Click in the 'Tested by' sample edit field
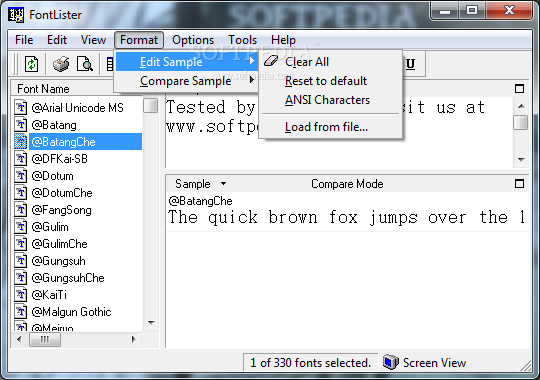Screen dimensions: 540x380 [339, 133]
